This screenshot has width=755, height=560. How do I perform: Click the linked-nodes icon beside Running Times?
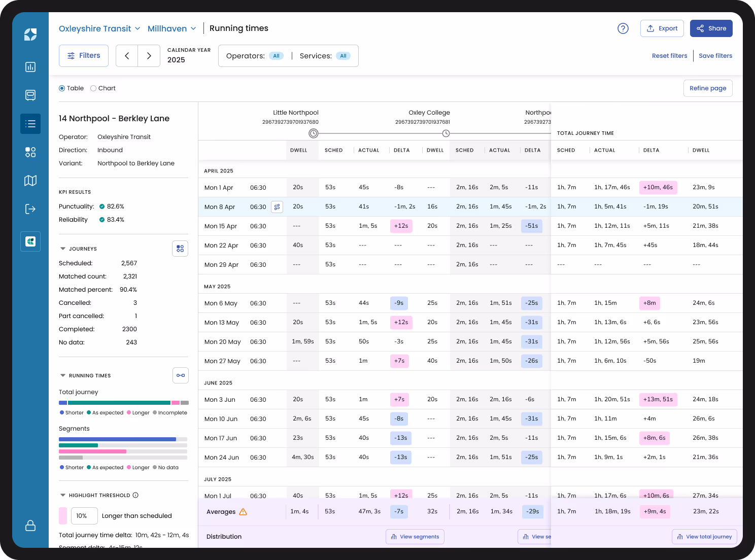[x=180, y=375]
